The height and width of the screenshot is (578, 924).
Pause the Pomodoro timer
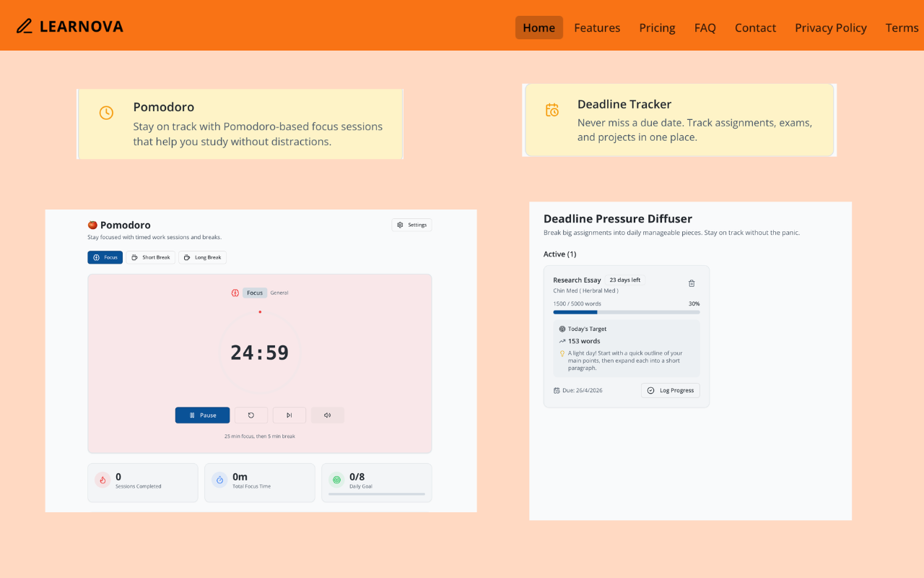(202, 415)
